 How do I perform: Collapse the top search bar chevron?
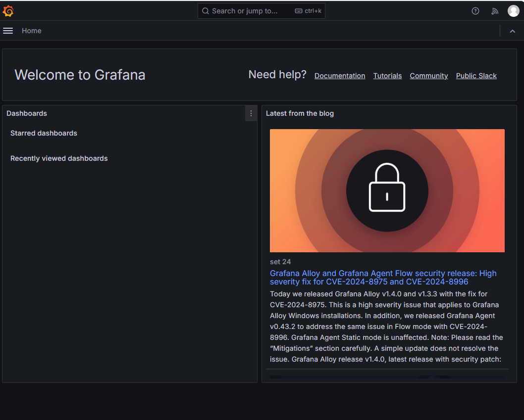point(512,31)
